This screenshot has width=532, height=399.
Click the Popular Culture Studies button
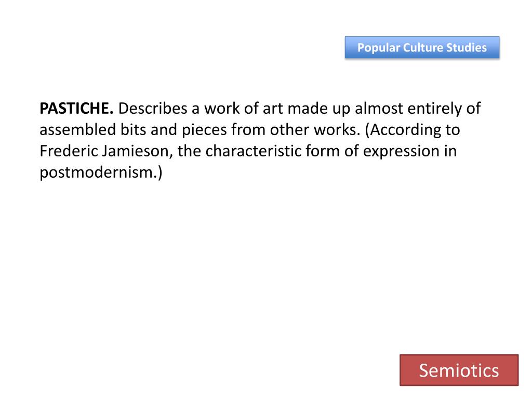click(422, 47)
